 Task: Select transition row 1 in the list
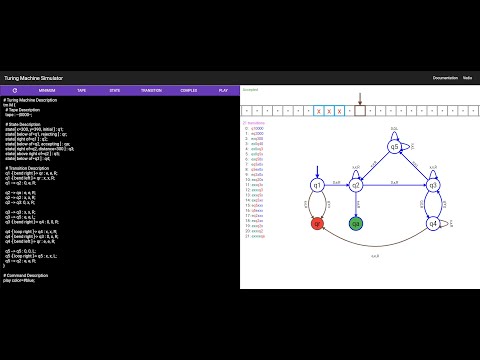(254, 133)
